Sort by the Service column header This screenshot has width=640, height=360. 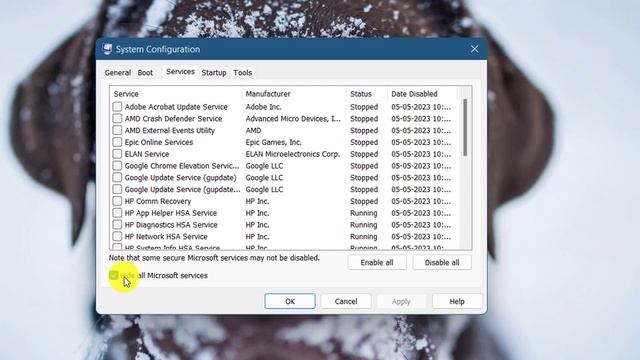176,94
